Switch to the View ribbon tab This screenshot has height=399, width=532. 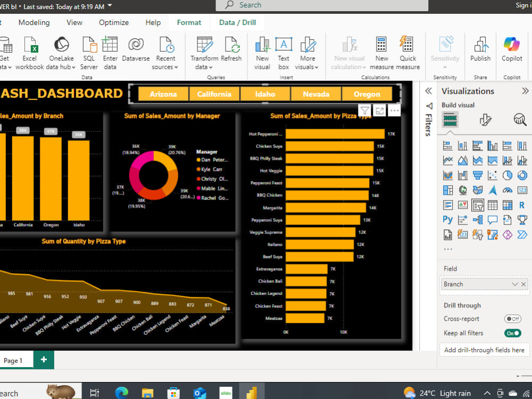click(74, 22)
